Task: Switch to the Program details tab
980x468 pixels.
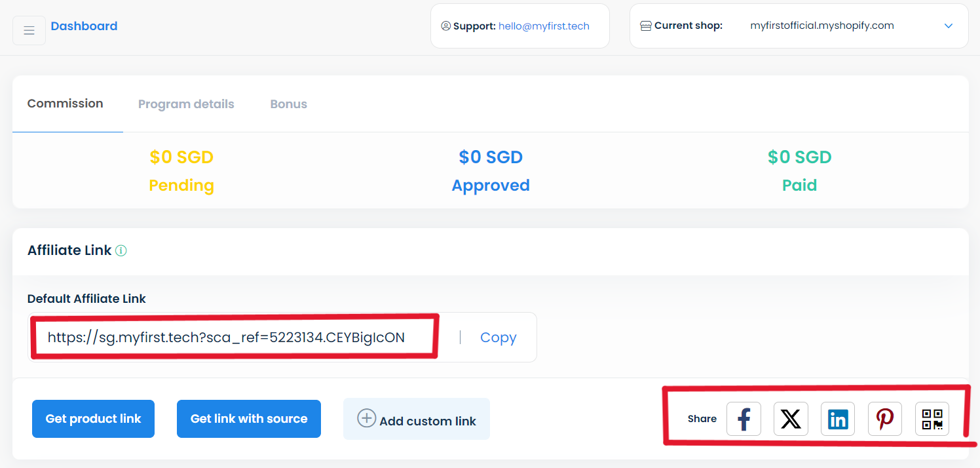Action: (x=186, y=104)
